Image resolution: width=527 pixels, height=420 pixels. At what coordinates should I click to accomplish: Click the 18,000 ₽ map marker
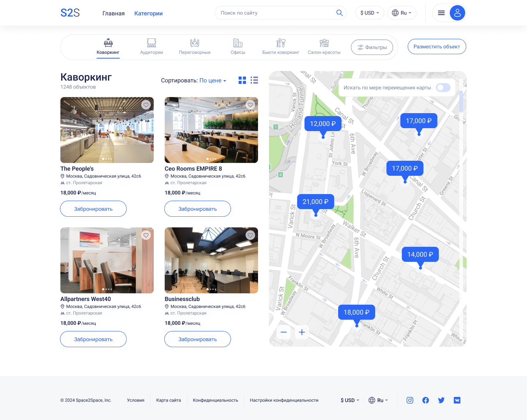pos(356,312)
